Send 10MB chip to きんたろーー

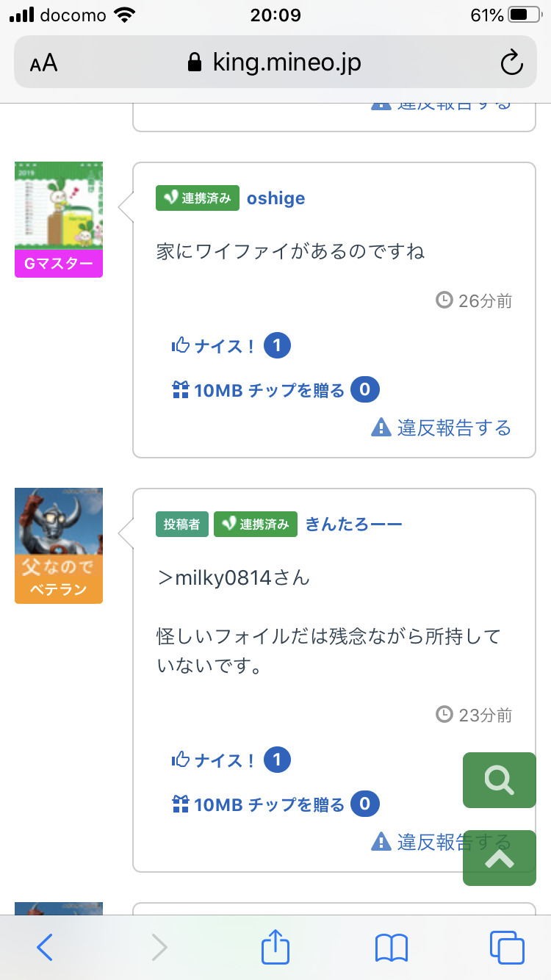(x=259, y=804)
